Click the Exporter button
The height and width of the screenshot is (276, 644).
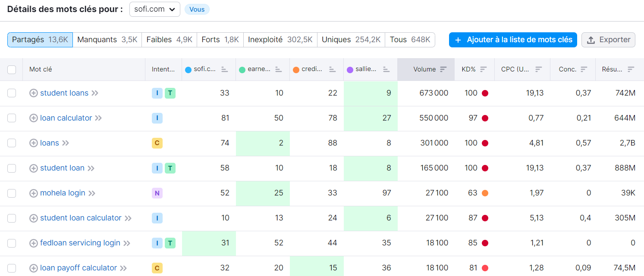608,40
